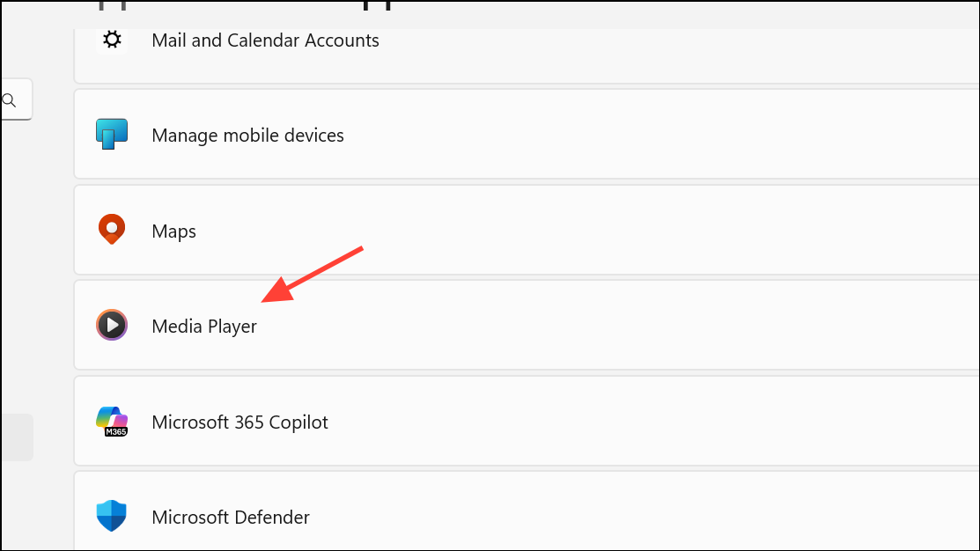This screenshot has width=980, height=551.
Task: Open the Media Player text label
Action: pos(204,326)
